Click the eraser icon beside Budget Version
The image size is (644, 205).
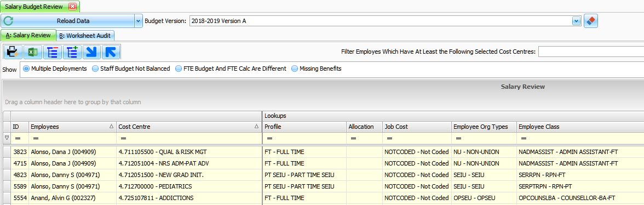(590, 20)
